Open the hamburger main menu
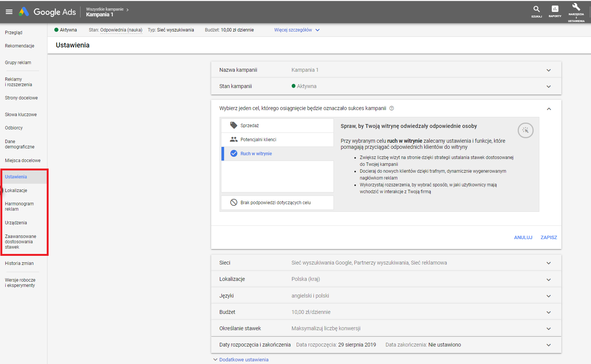 tap(9, 12)
